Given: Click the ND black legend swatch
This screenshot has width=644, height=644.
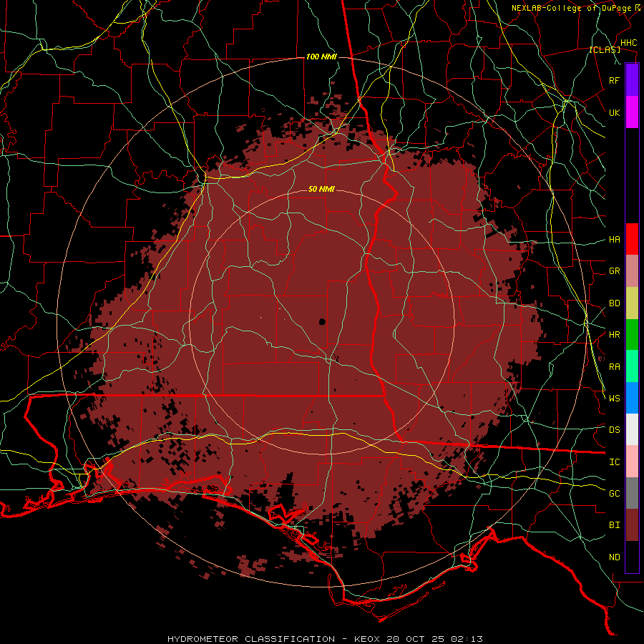Looking at the screenshot, I should pos(632,557).
